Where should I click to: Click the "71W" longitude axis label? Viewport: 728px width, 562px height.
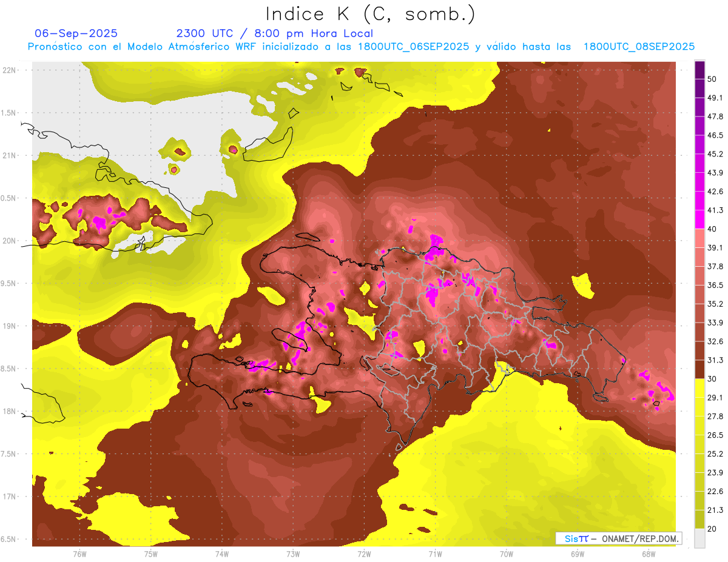coord(435,554)
